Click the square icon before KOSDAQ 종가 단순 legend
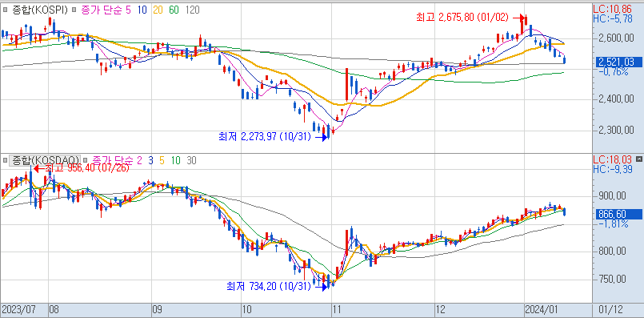 (86, 160)
